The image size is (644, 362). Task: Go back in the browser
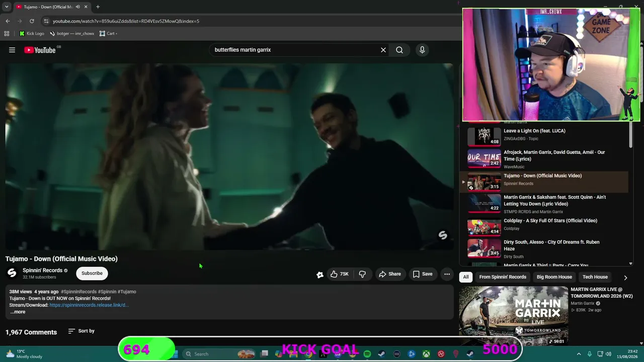[x=8, y=21]
